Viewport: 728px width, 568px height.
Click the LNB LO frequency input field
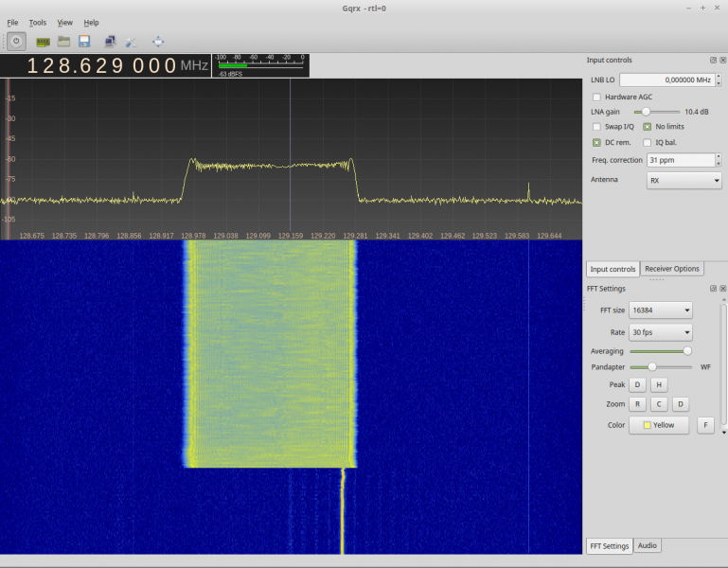click(x=667, y=80)
